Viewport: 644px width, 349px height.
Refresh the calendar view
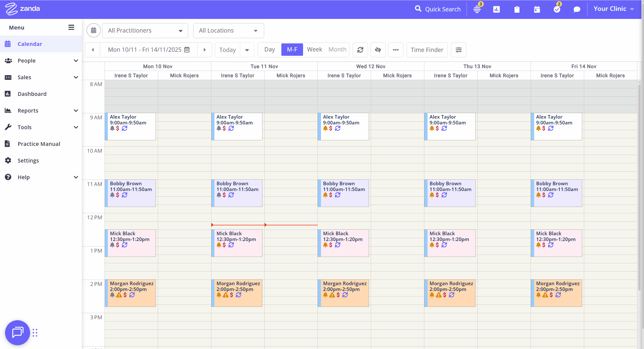[x=360, y=50]
